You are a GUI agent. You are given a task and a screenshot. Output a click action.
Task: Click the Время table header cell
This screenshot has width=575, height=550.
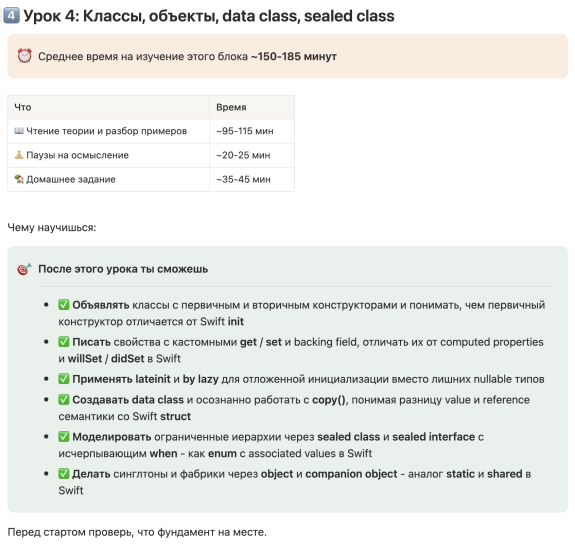[252, 107]
